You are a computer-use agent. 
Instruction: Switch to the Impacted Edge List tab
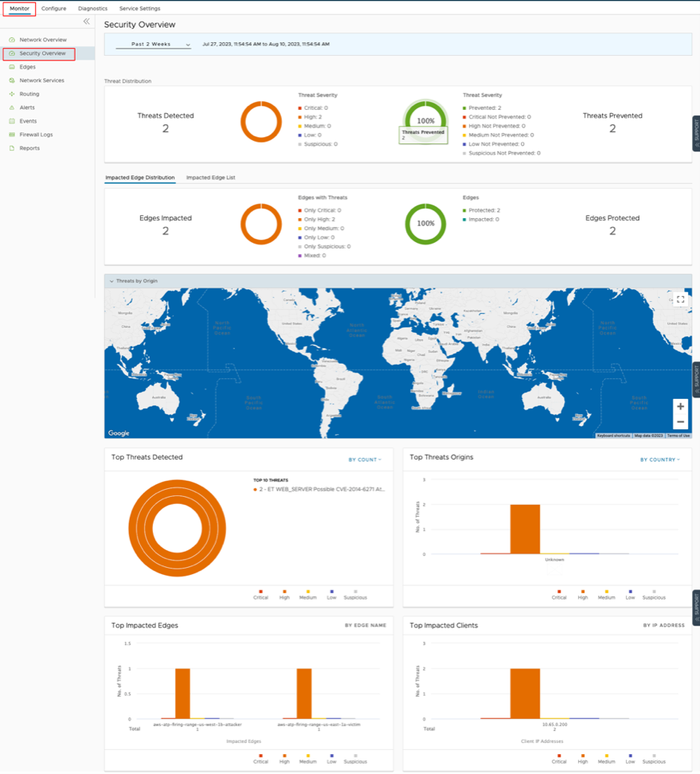click(x=210, y=178)
